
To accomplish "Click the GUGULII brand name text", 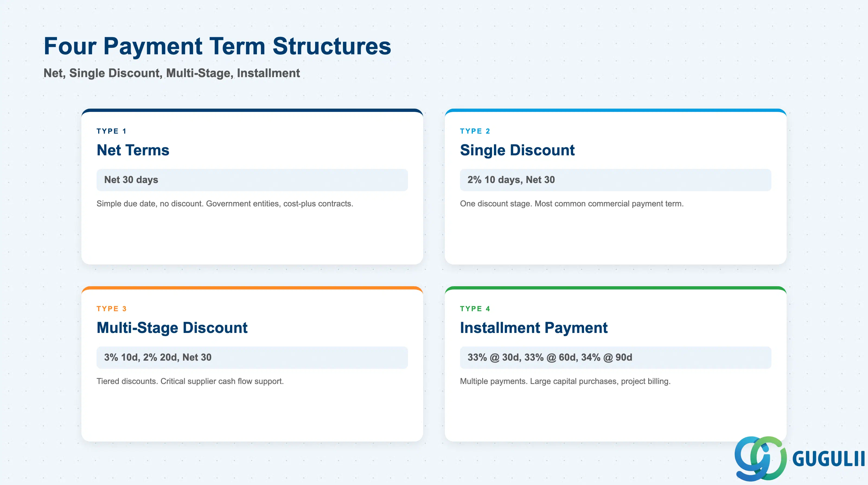I will click(x=829, y=459).
